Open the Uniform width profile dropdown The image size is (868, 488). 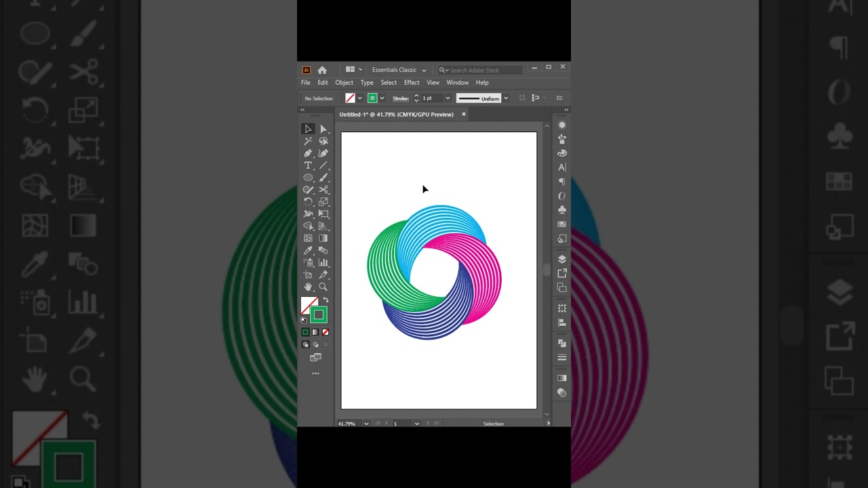click(x=506, y=98)
